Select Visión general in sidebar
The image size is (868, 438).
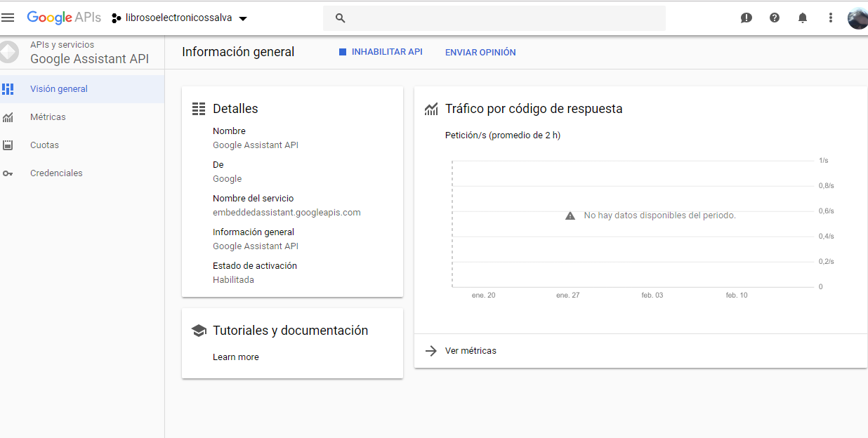point(59,89)
